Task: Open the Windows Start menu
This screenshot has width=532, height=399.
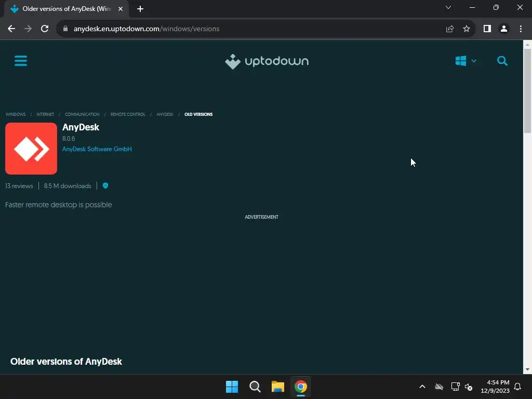Action: coord(232,387)
